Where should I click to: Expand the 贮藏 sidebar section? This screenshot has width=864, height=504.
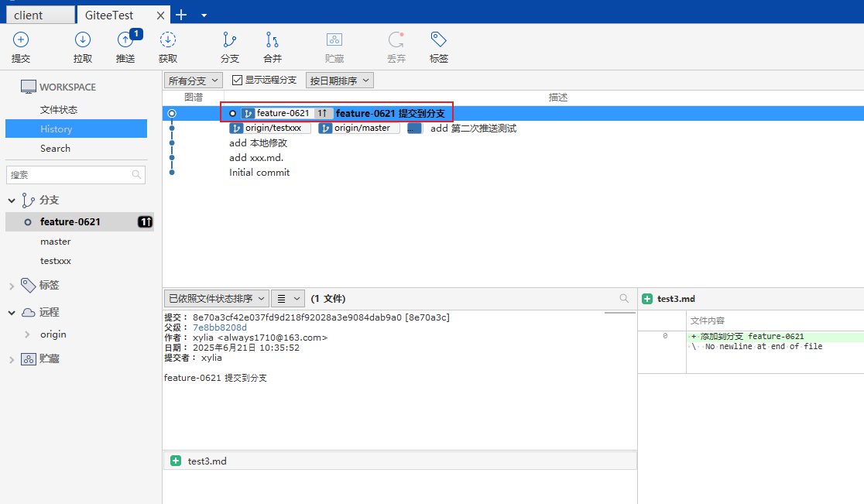point(12,359)
